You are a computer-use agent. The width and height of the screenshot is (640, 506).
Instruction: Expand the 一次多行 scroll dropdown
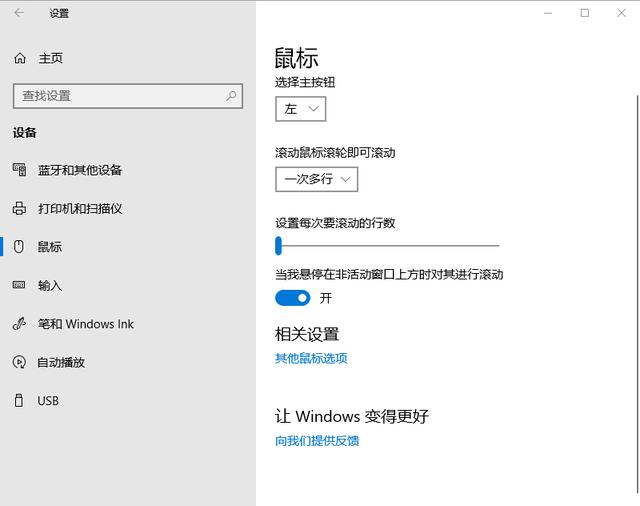coord(316,179)
